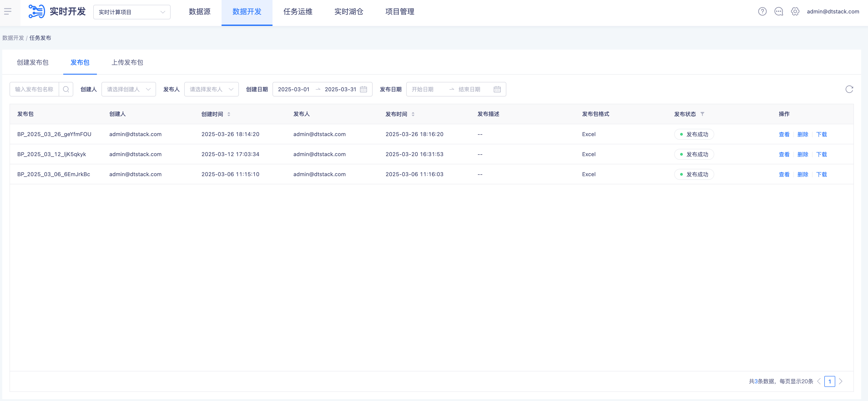Image resolution: width=868 pixels, height=401 pixels.
Task: Refresh the table with the reload icon
Action: click(849, 89)
